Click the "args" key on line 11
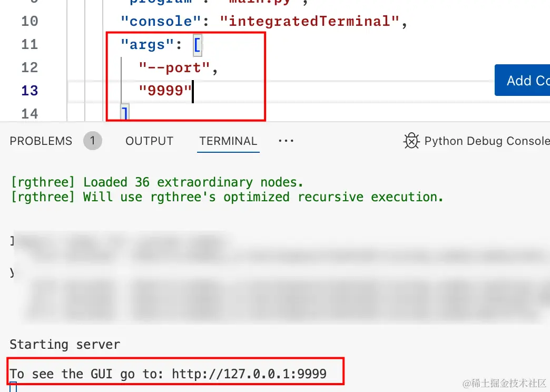This screenshot has width=550, height=392. [x=148, y=45]
